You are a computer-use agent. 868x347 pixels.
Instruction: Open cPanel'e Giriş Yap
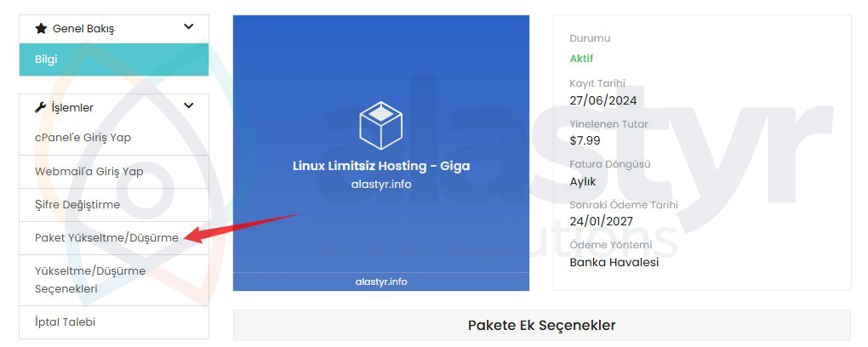click(114, 138)
